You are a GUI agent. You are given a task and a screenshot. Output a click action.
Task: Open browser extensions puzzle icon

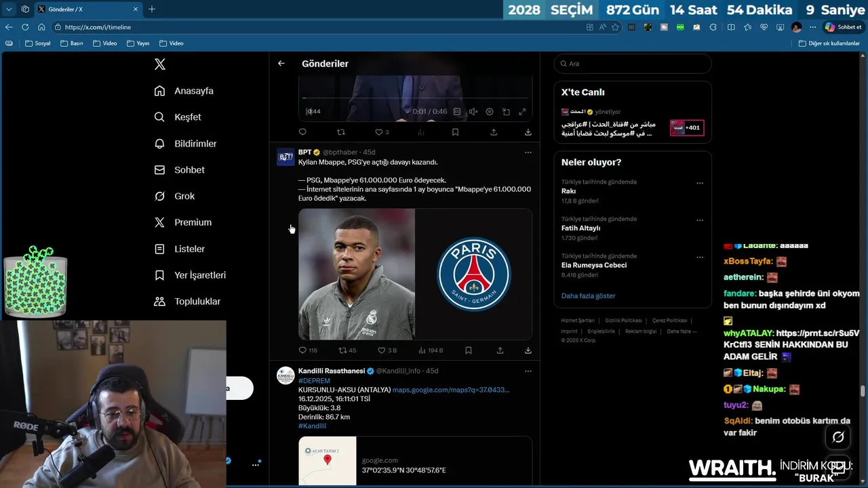click(713, 27)
